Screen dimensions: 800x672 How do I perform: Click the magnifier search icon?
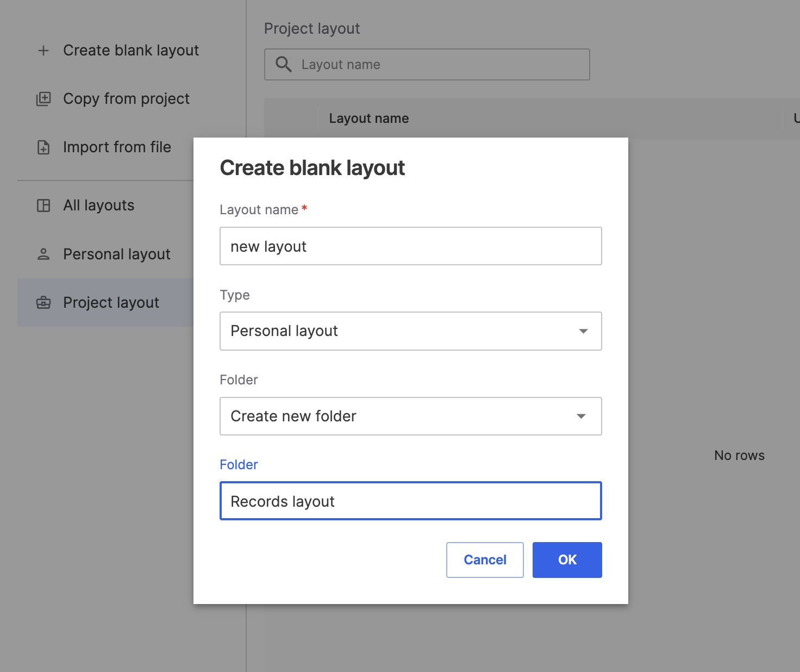tap(283, 64)
